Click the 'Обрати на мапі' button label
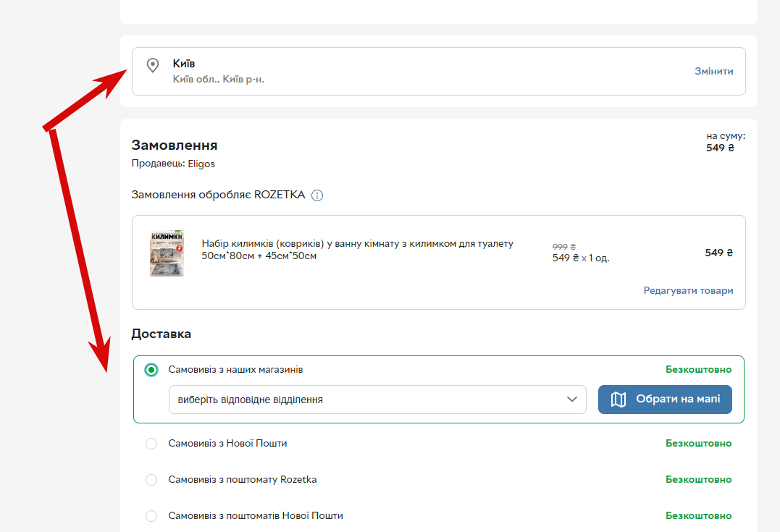780x532 pixels. (x=678, y=399)
